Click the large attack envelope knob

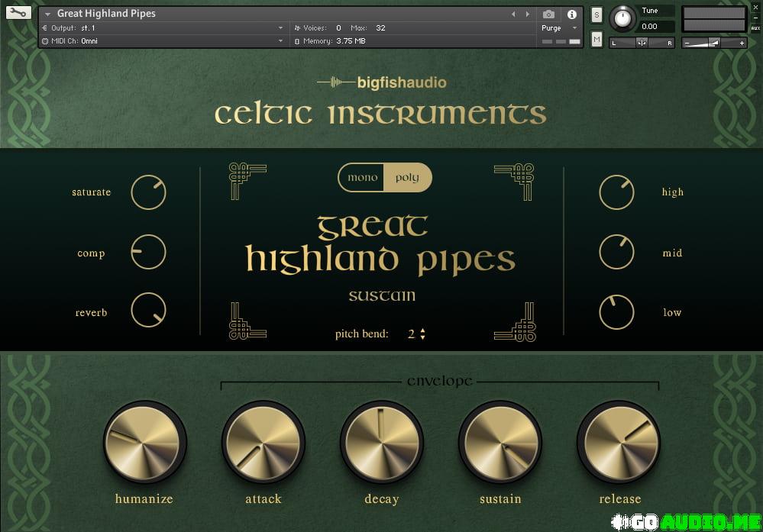click(x=263, y=441)
